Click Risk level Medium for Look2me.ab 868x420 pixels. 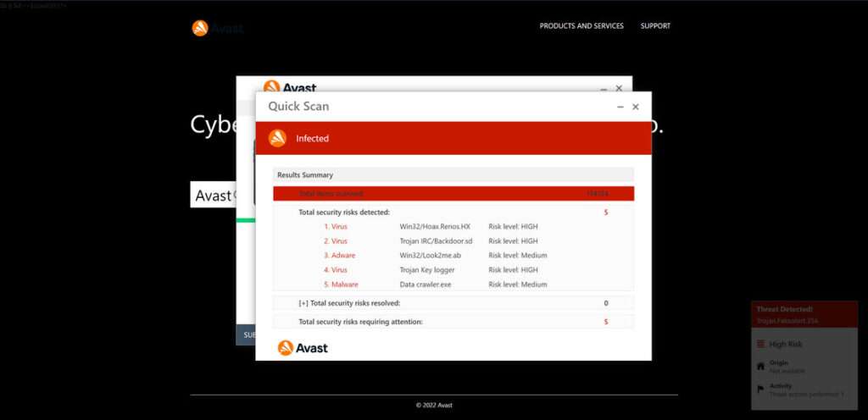(518, 256)
